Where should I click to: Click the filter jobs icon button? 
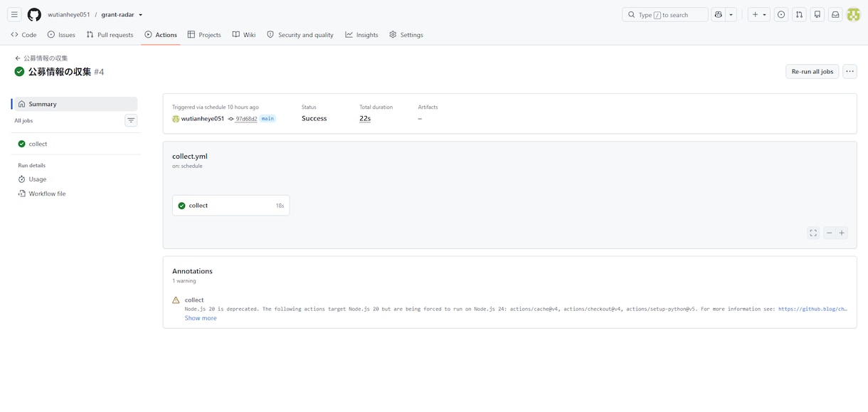click(131, 120)
